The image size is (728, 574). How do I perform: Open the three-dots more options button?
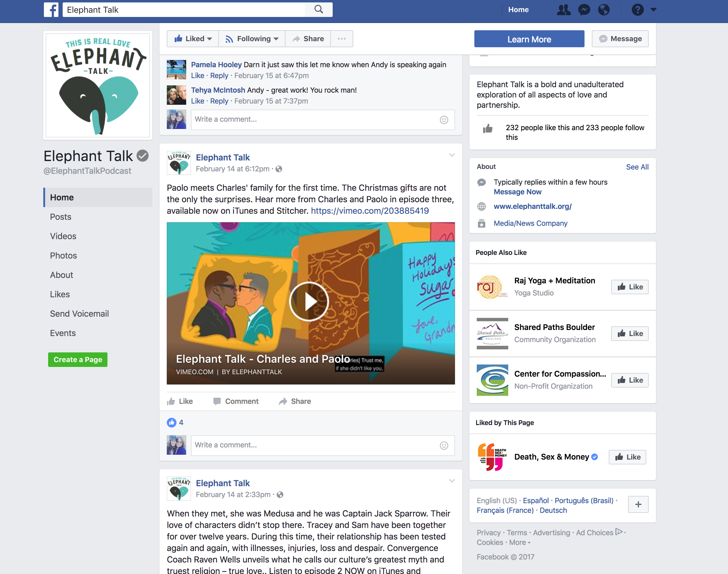(342, 39)
